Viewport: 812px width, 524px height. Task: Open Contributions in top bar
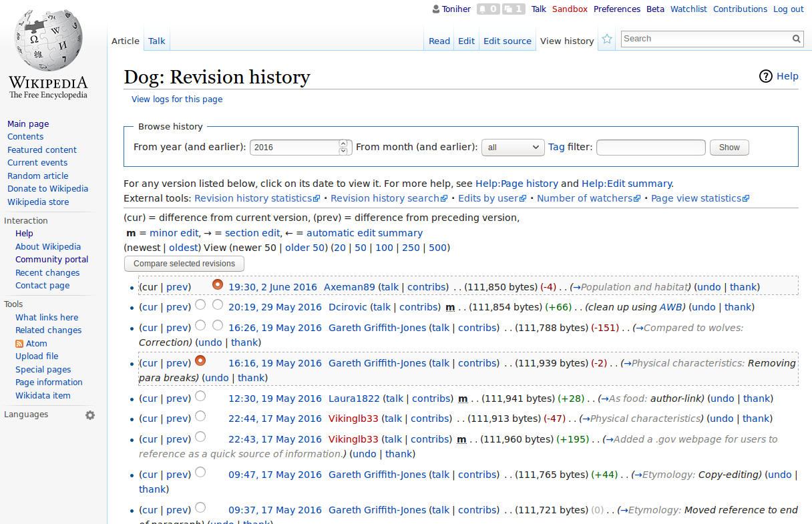click(740, 9)
